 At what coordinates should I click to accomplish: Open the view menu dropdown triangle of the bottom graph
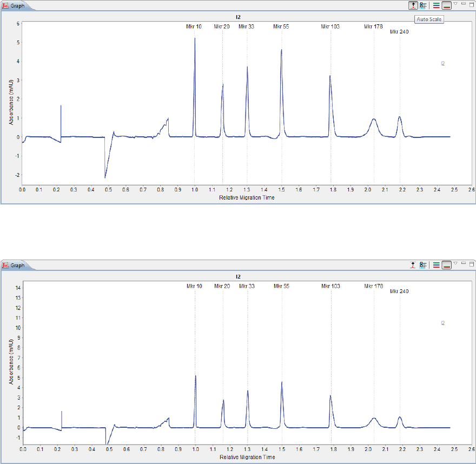455,263
